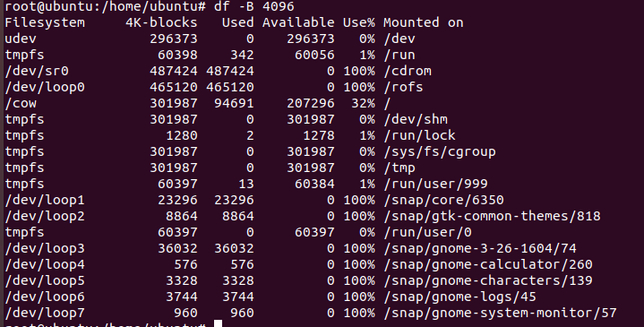Click the '/tmp' mount point
Image resolution: width=644 pixels, height=327 pixels.
[x=399, y=168]
